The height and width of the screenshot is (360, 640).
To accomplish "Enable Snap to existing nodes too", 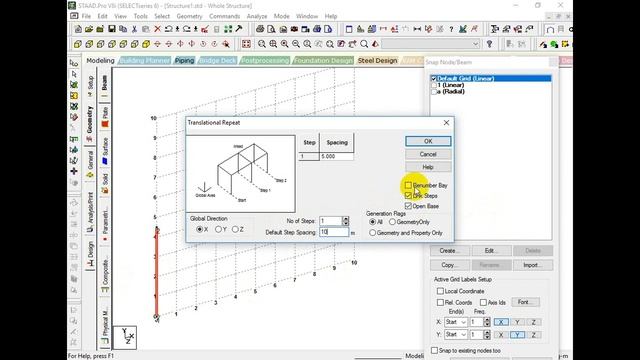I will click(434, 351).
